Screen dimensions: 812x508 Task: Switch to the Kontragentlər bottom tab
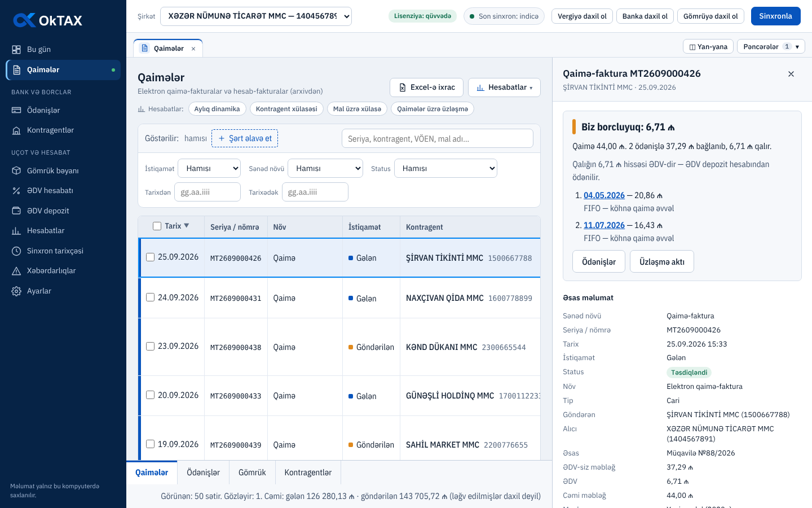click(x=308, y=473)
